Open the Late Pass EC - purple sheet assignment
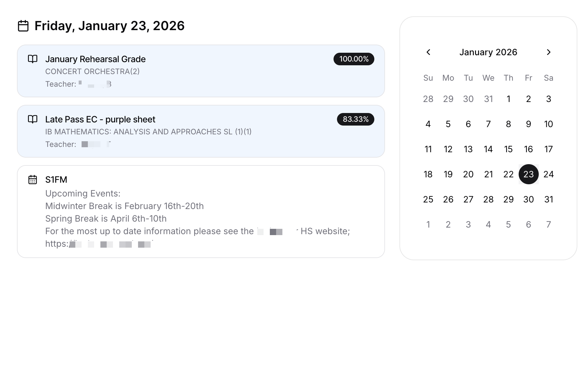Viewport: 588px width, 366px height. [x=100, y=119]
